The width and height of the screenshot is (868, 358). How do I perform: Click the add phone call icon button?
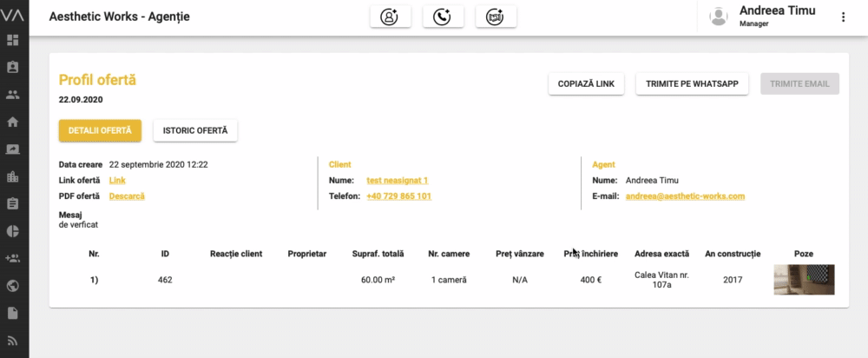[x=443, y=17]
